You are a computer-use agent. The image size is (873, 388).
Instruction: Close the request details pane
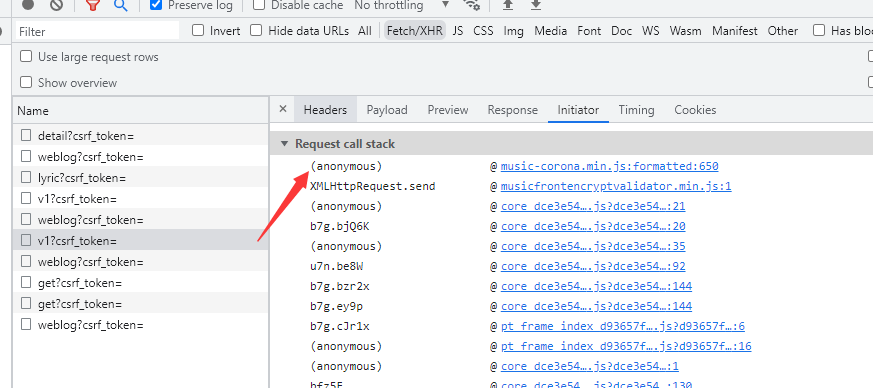coord(283,109)
